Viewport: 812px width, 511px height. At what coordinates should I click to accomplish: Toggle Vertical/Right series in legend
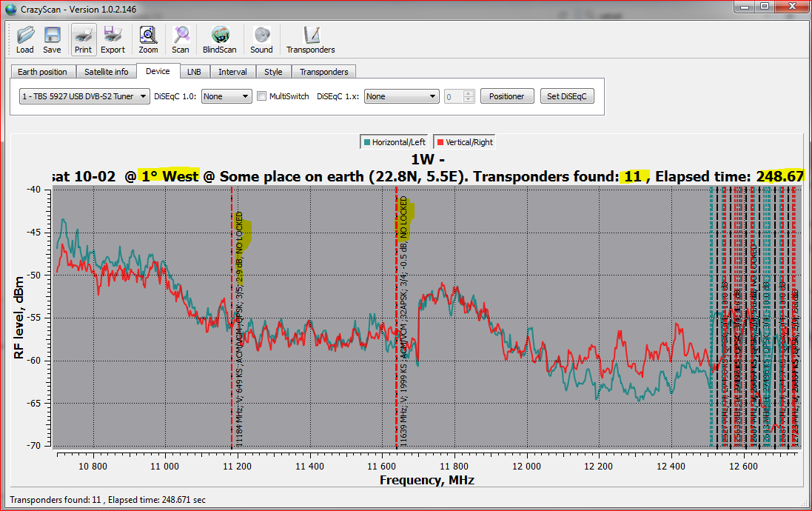click(x=464, y=142)
